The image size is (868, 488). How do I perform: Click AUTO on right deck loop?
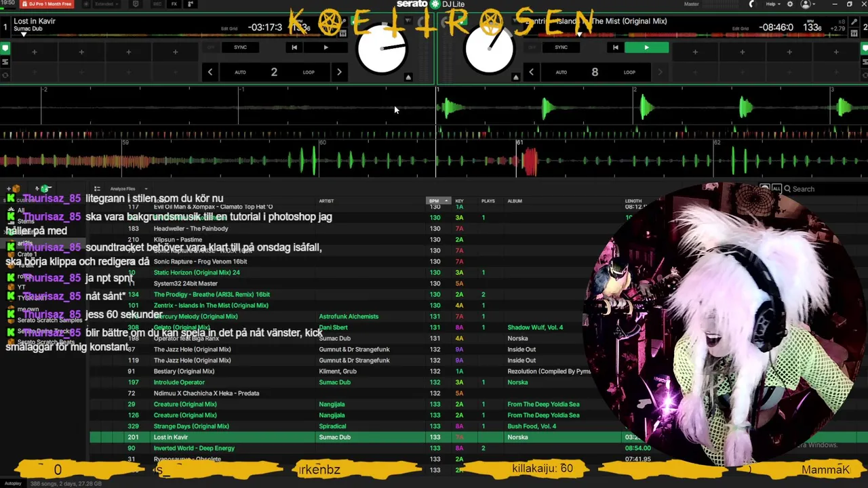(x=561, y=73)
